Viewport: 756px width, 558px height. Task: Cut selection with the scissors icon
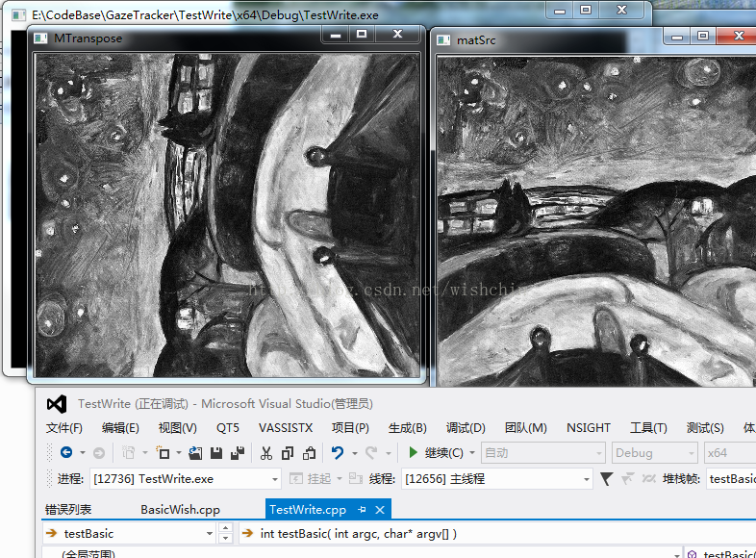click(266, 453)
